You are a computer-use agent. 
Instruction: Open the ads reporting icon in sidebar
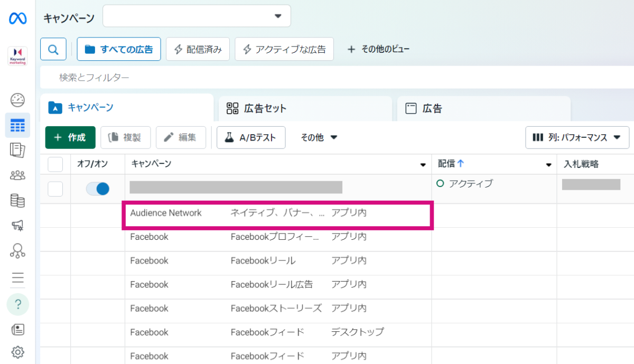tap(17, 151)
